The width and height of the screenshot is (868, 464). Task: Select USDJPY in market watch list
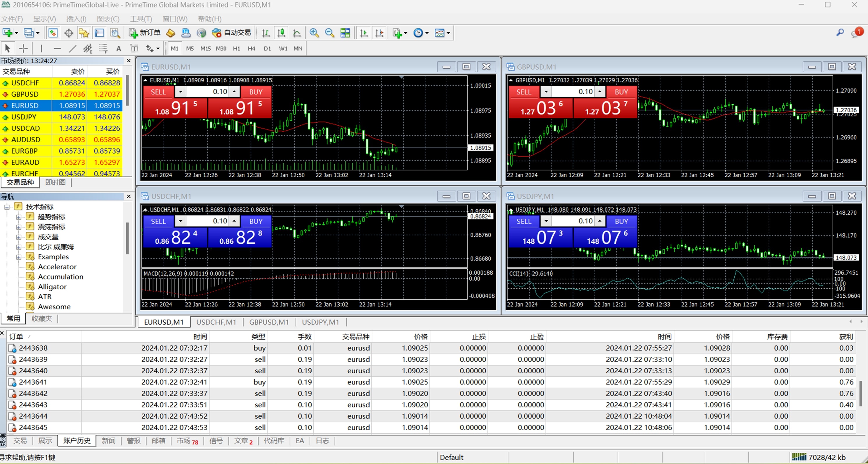(61, 117)
